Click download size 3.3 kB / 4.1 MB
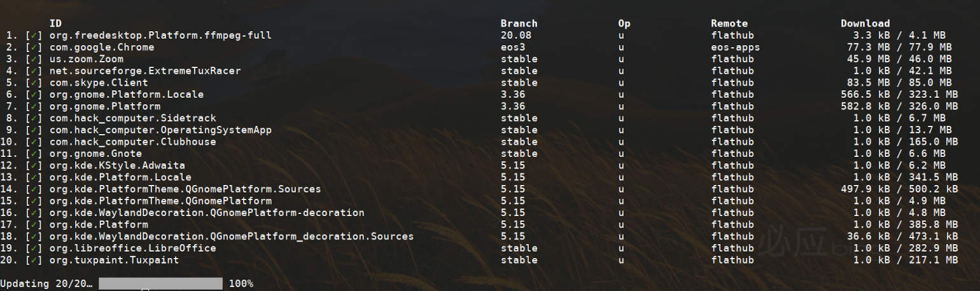980x291 pixels. (x=899, y=36)
